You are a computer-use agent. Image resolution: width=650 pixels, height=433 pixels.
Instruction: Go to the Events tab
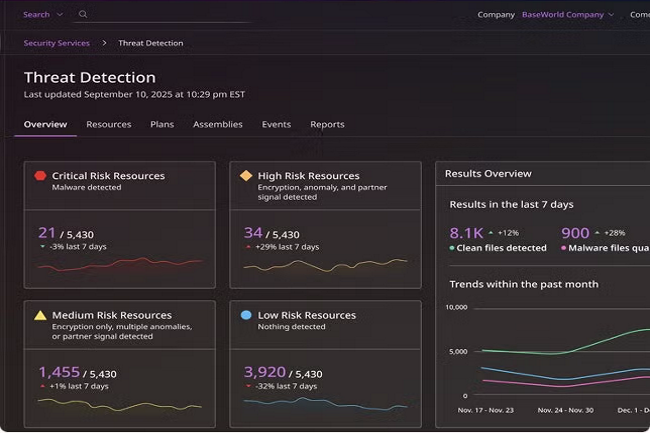pyautogui.click(x=276, y=125)
